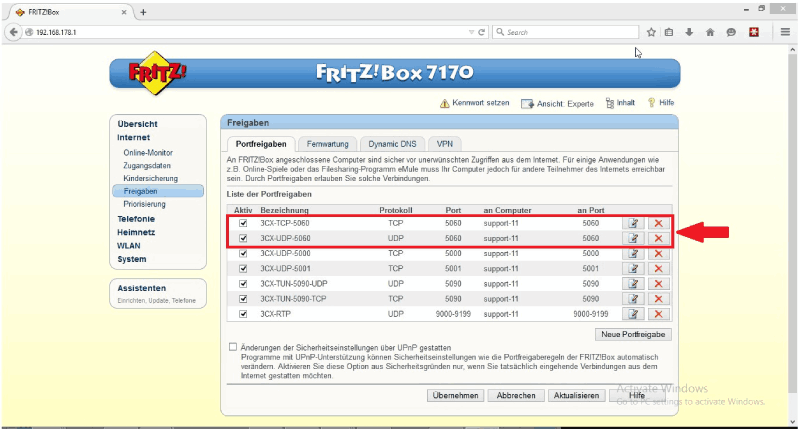
Task: Edit the 3CX-RTP rule
Action: coord(633,314)
